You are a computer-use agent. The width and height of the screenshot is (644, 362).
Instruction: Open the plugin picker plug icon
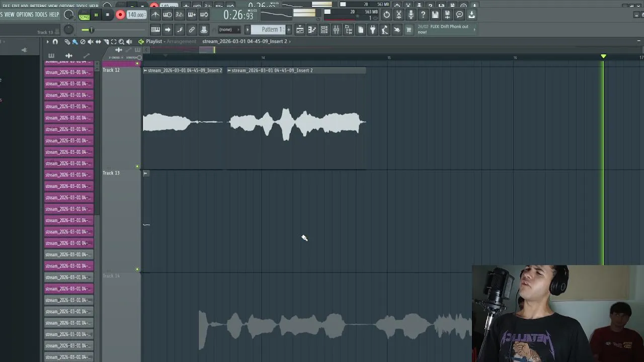tap(372, 30)
